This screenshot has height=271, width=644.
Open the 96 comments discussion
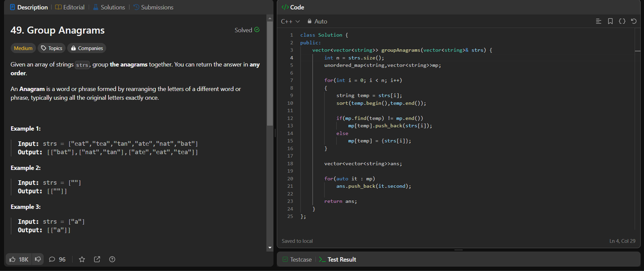point(57,260)
